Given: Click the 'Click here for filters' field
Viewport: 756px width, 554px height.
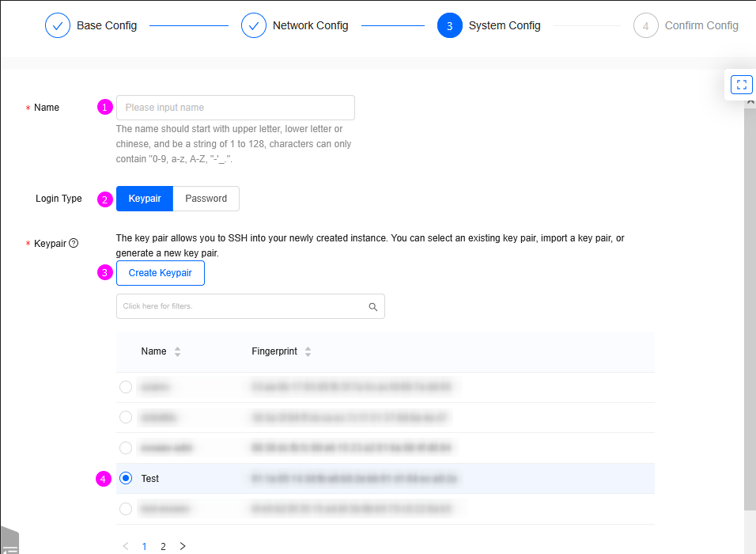Looking at the screenshot, I should tap(250, 306).
